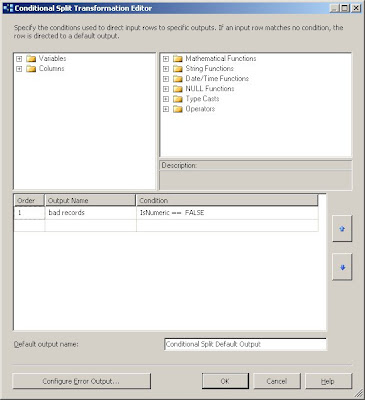The height and width of the screenshot is (400, 365).
Task: Select NULL Functions label
Action: 210,88
